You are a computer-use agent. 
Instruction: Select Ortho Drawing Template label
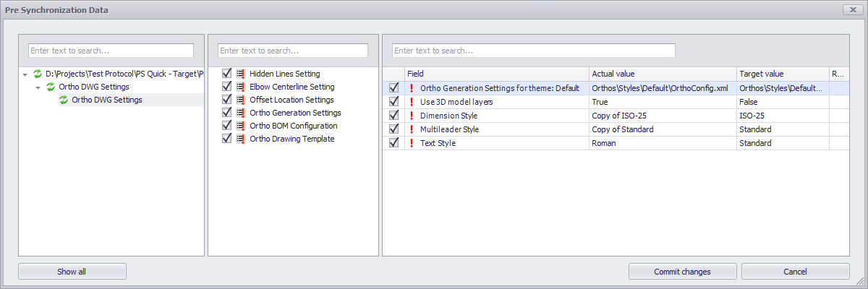tap(292, 139)
